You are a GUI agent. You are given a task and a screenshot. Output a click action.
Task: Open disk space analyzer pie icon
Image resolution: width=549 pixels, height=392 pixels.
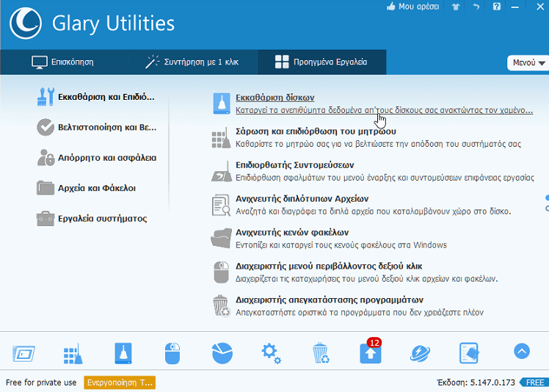[222, 353]
